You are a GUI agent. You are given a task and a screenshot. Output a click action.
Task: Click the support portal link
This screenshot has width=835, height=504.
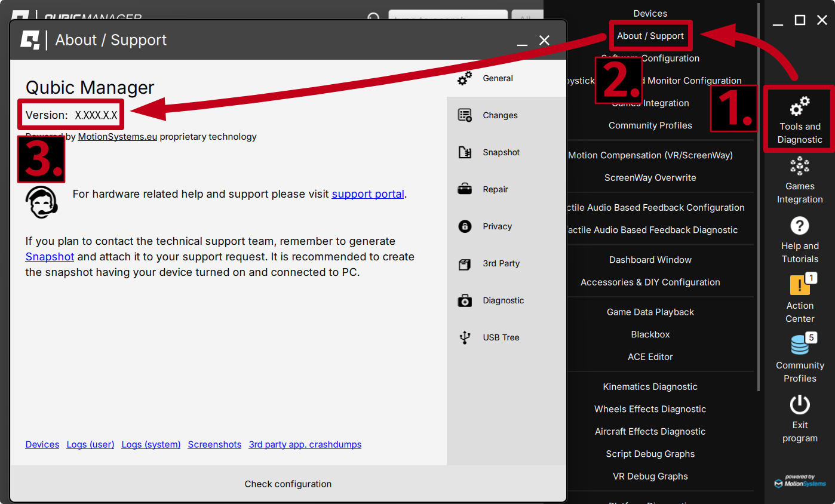point(368,194)
